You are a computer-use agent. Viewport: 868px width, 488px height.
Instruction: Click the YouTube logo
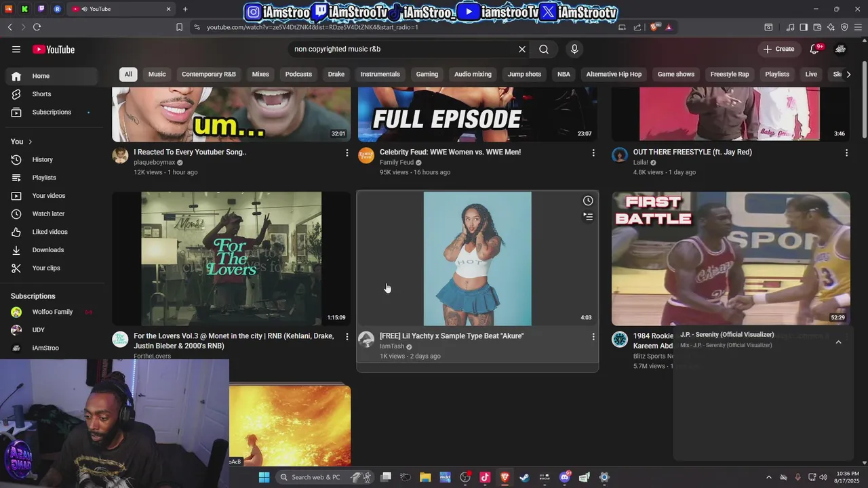click(54, 49)
